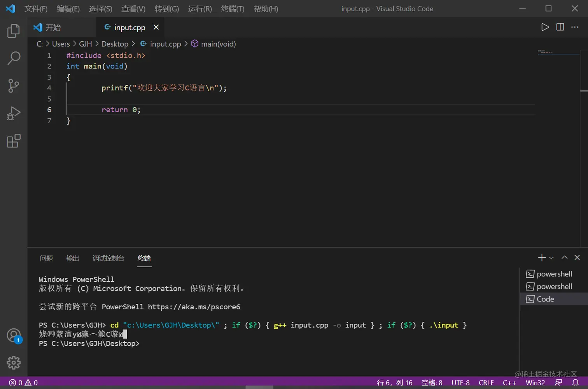Open the 转到(G) menu

(x=167, y=9)
